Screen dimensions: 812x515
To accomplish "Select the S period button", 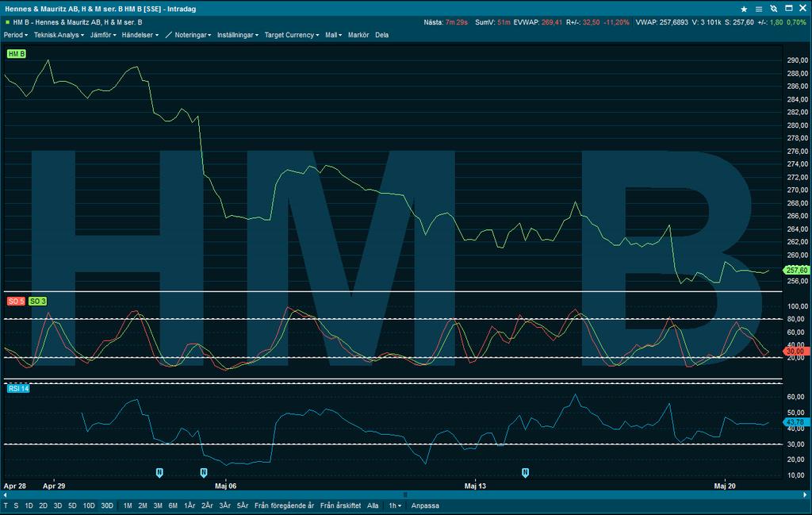I will pos(16,505).
